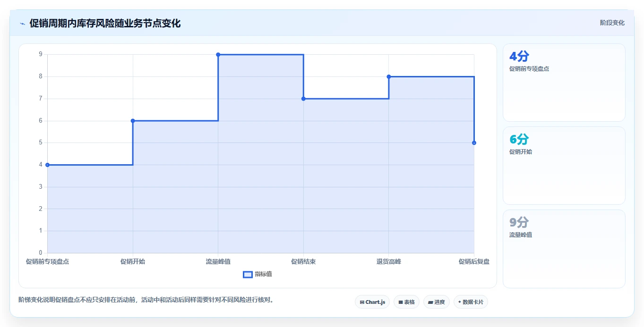Click the 促销开始 x-axis label
Viewport: 644px width, 327px height.
(133, 261)
